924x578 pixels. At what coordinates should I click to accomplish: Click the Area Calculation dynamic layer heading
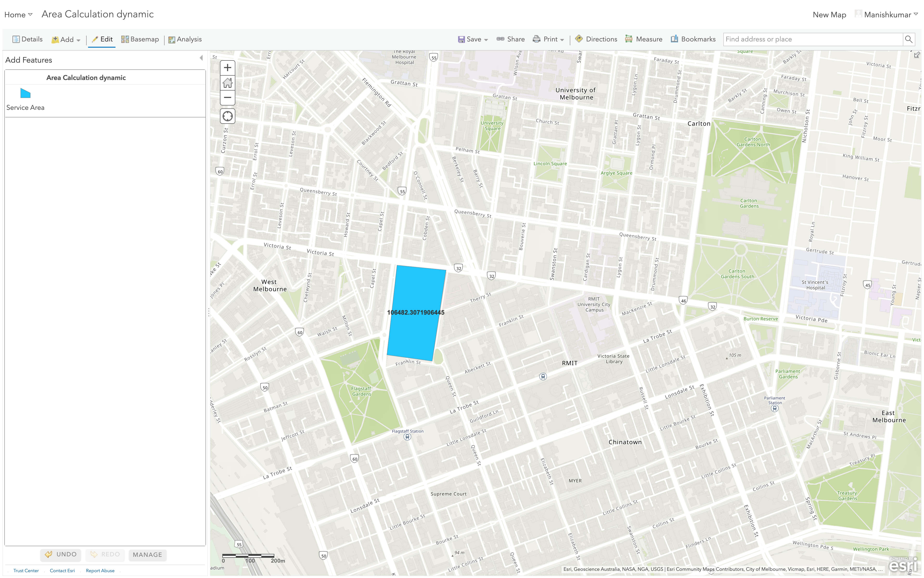(86, 78)
